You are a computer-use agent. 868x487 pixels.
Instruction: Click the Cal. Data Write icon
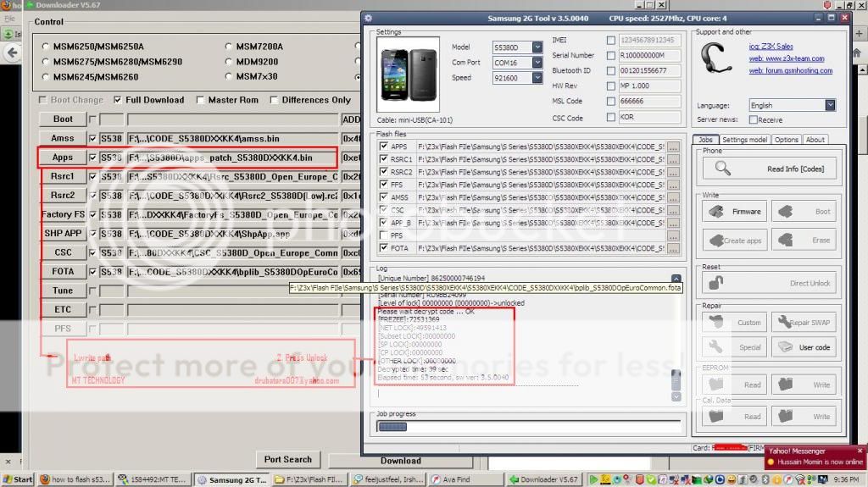click(x=785, y=416)
